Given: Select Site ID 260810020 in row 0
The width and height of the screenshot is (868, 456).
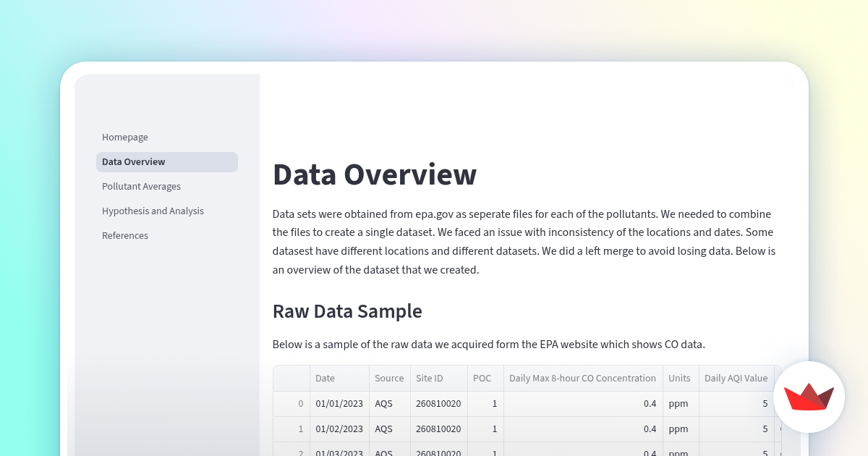Looking at the screenshot, I should (438, 404).
